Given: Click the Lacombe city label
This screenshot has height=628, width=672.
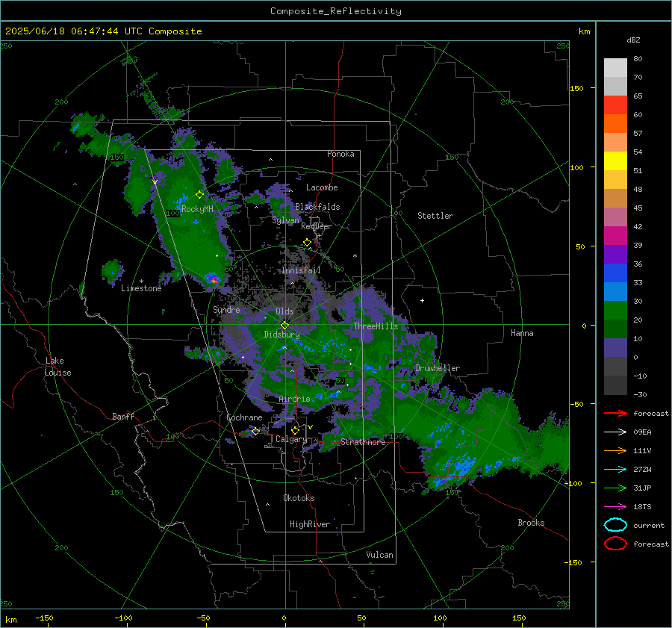Looking at the screenshot, I should (322, 187).
